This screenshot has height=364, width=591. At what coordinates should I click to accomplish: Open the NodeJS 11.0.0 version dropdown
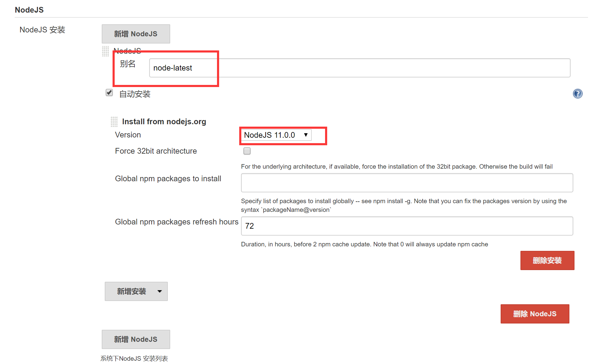[x=276, y=135]
